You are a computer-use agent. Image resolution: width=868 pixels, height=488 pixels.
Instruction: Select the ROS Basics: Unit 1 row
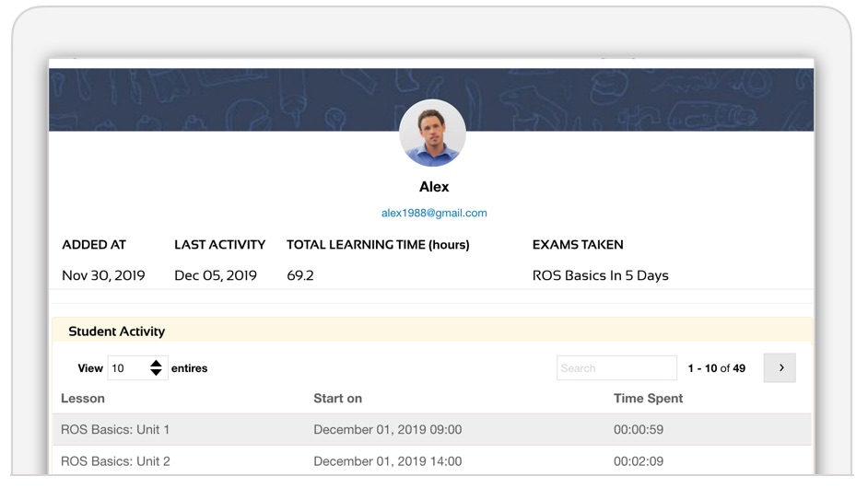(432, 429)
